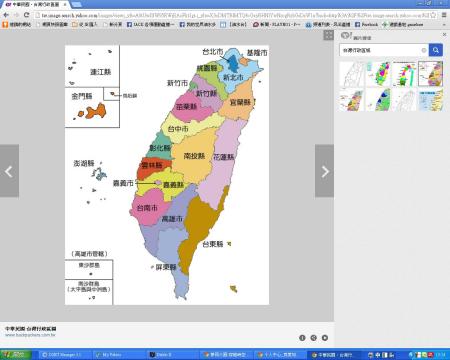
Task: Open the Windows Start button
Action: point(16,355)
